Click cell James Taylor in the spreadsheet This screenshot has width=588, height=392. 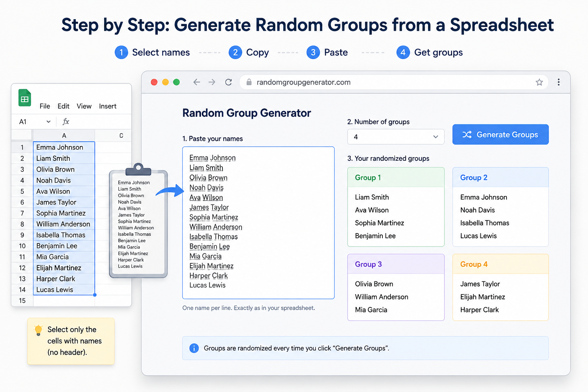point(64,202)
